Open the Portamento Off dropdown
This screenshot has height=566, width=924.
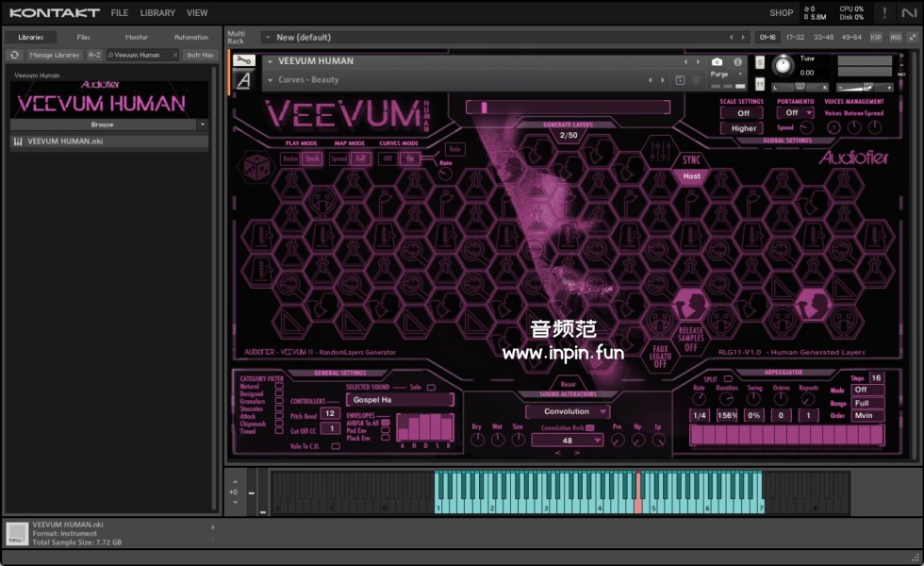click(795, 112)
